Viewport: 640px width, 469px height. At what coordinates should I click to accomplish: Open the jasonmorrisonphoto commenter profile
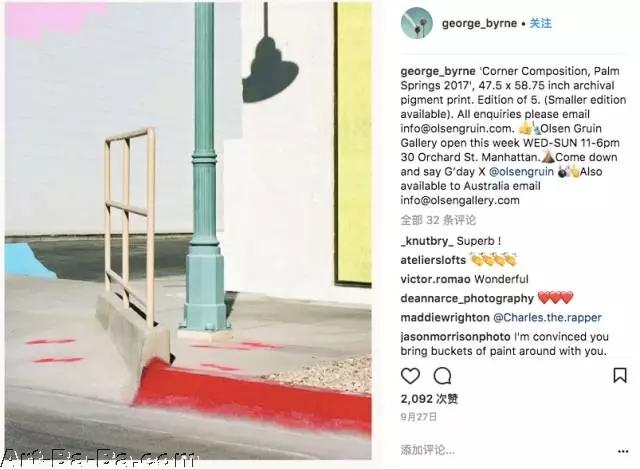coord(455,337)
